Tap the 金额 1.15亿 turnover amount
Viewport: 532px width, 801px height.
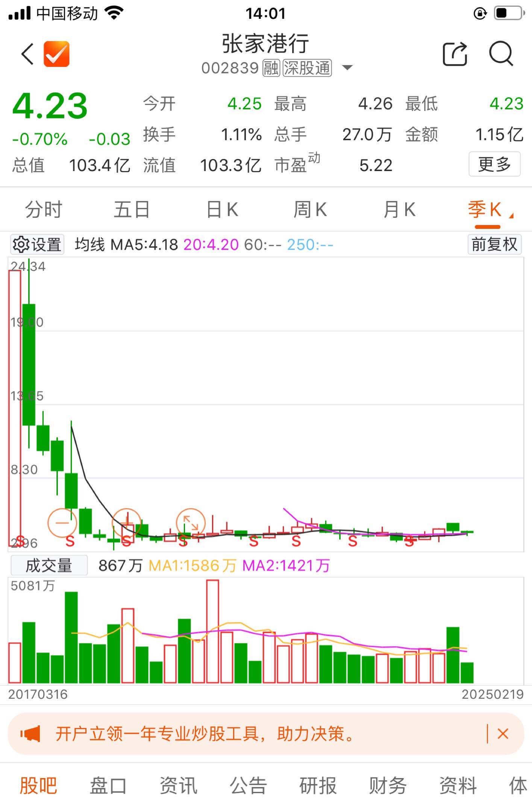point(499,134)
